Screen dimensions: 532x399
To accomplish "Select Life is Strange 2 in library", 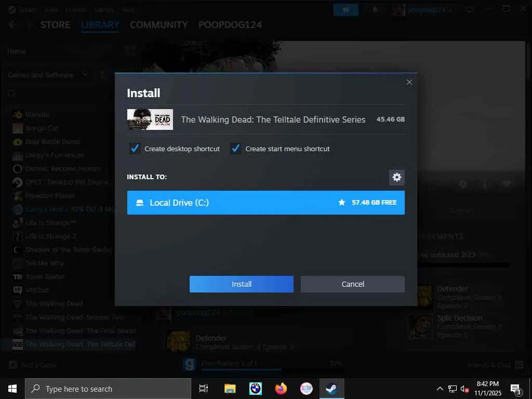I will pos(50,236).
